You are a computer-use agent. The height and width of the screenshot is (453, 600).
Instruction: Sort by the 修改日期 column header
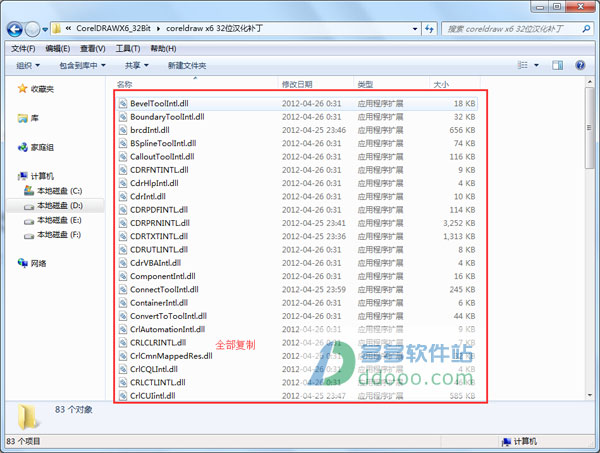pos(316,84)
